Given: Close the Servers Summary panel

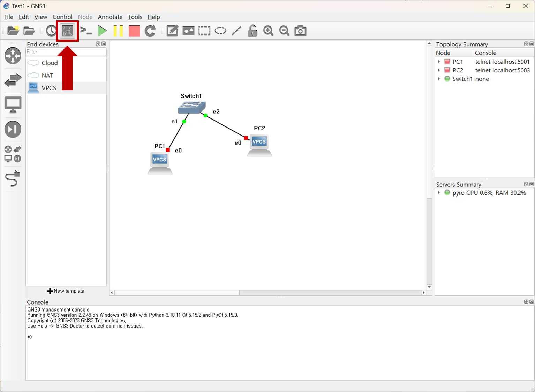Looking at the screenshot, I should [x=532, y=184].
